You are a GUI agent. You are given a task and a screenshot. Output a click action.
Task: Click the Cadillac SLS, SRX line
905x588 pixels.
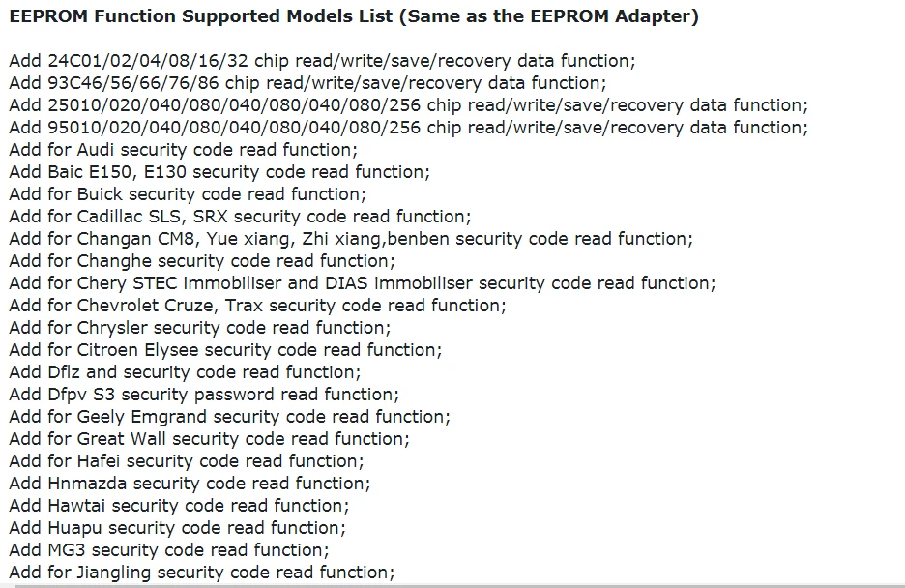[240, 217]
